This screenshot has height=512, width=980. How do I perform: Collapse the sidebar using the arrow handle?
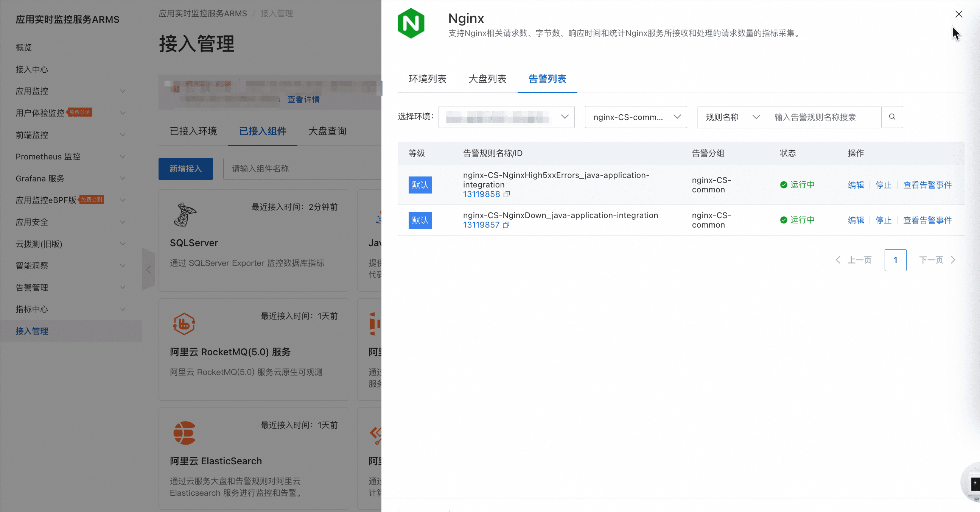[x=148, y=270]
